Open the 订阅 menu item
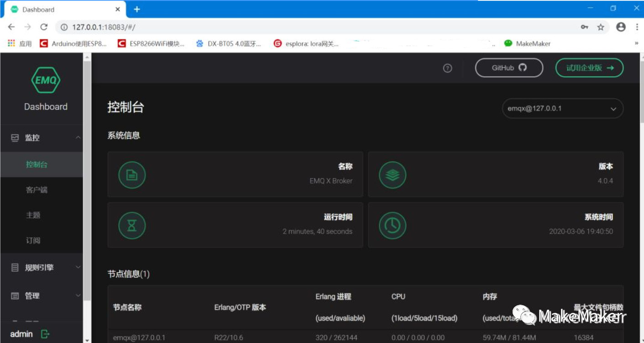The image size is (644, 343). click(x=33, y=240)
